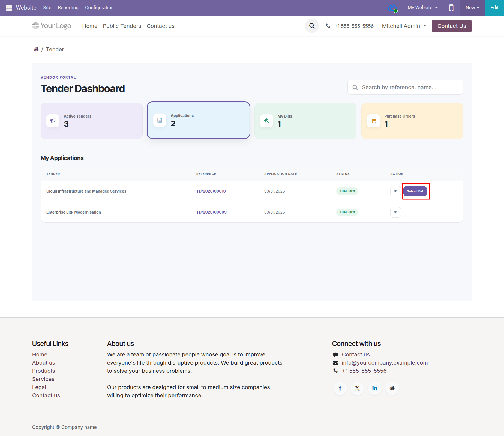Click the header phone number +1 555-555-5556
The width and height of the screenshot is (504, 436).
(354, 26)
